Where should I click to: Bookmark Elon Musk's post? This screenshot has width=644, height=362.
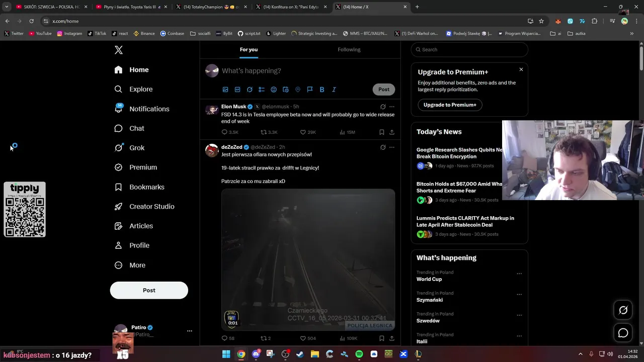tap(382, 132)
